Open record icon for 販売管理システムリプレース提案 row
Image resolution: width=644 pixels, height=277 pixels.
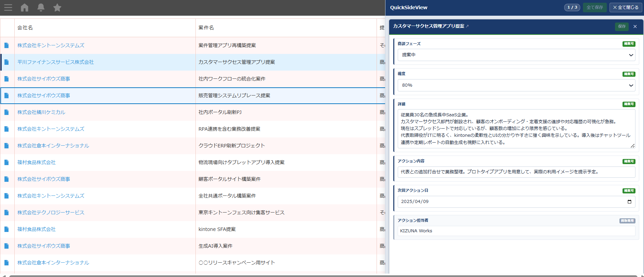6,96
